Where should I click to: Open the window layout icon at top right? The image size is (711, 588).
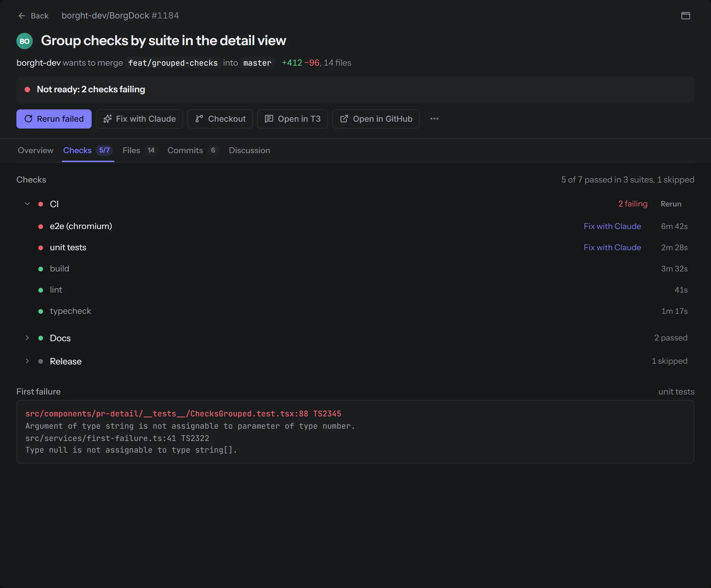tap(685, 16)
